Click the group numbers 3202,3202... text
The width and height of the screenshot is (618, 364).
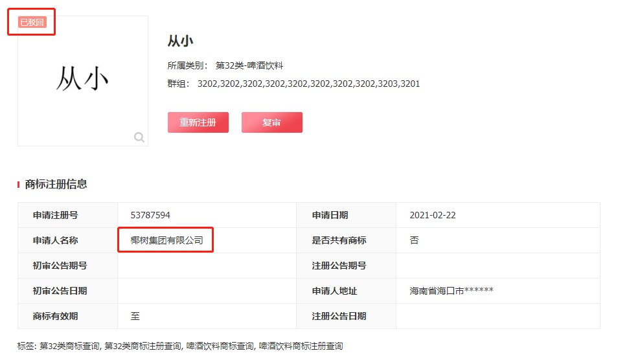[308, 84]
